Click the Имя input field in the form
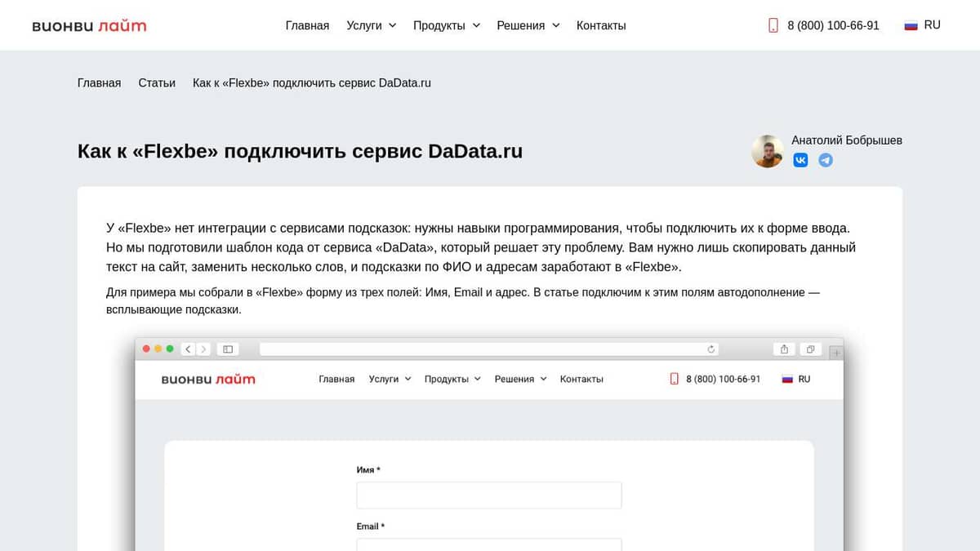 click(488, 495)
